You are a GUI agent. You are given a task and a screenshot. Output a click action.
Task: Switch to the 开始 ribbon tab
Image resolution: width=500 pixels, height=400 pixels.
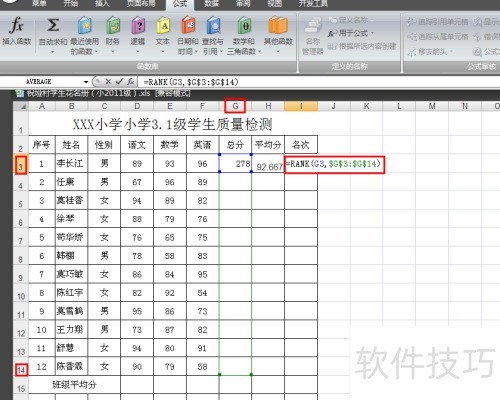(71, 4)
